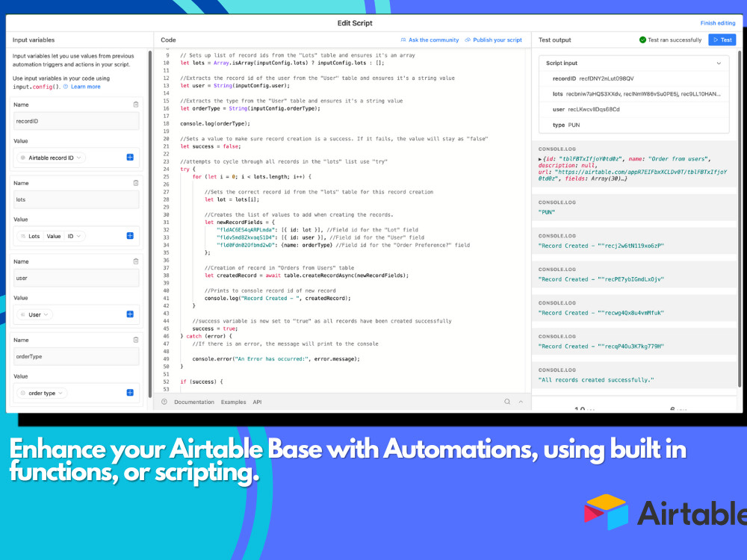Collapse the Script input section
This screenshot has height=560, width=747.
coord(719,63)
